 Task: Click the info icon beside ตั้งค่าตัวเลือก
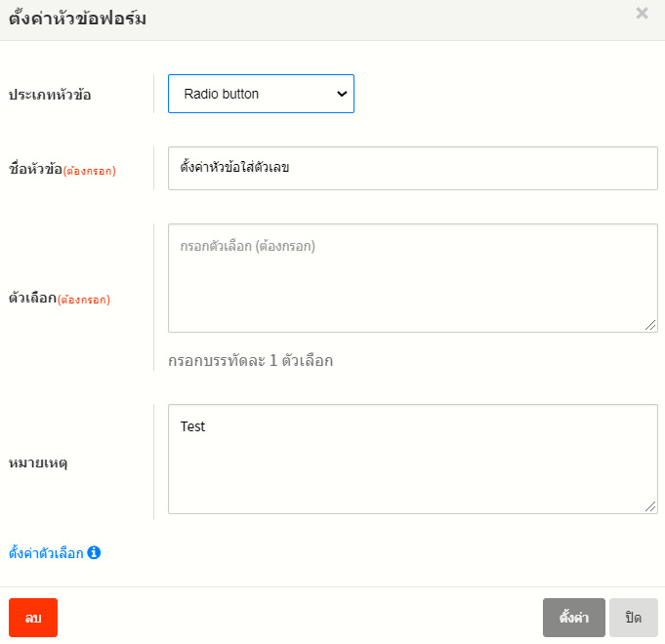(x=94, y=552)
